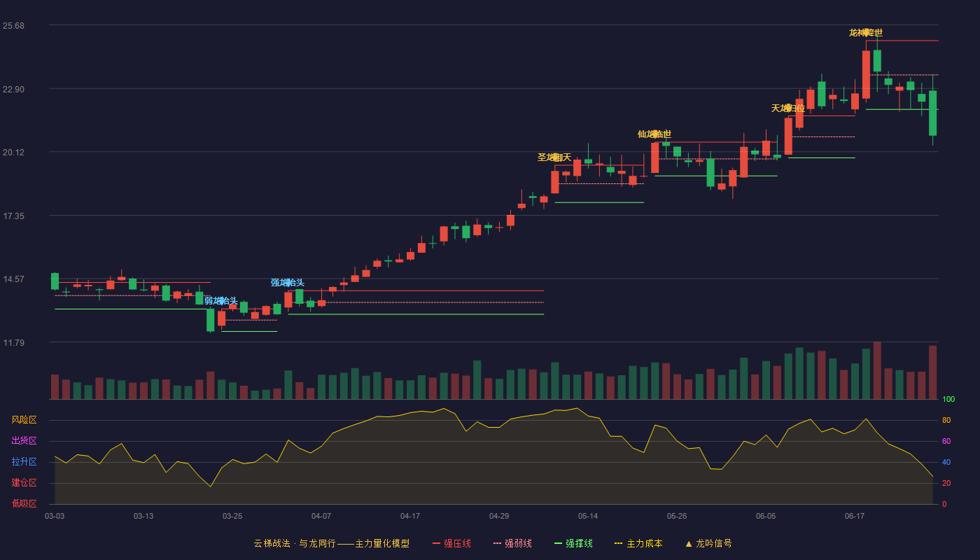Image resolution: width=980 pixels, height=560 pixels.
Task: Select the 建仓区 zone label
Action: 24,483
